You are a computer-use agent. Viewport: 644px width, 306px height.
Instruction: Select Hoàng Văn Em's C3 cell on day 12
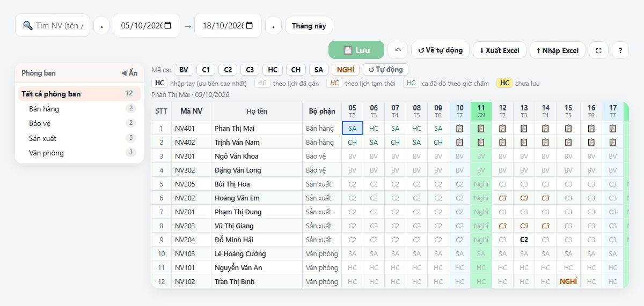503,198
